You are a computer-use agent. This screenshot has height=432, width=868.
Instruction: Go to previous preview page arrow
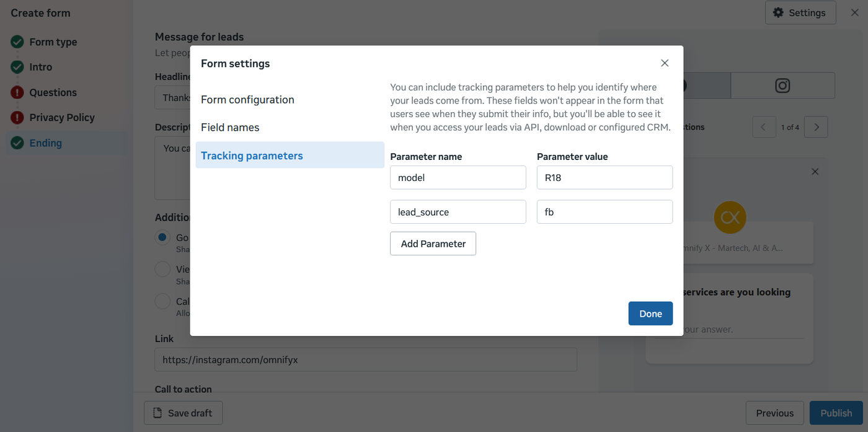click(x=764, y=127)
